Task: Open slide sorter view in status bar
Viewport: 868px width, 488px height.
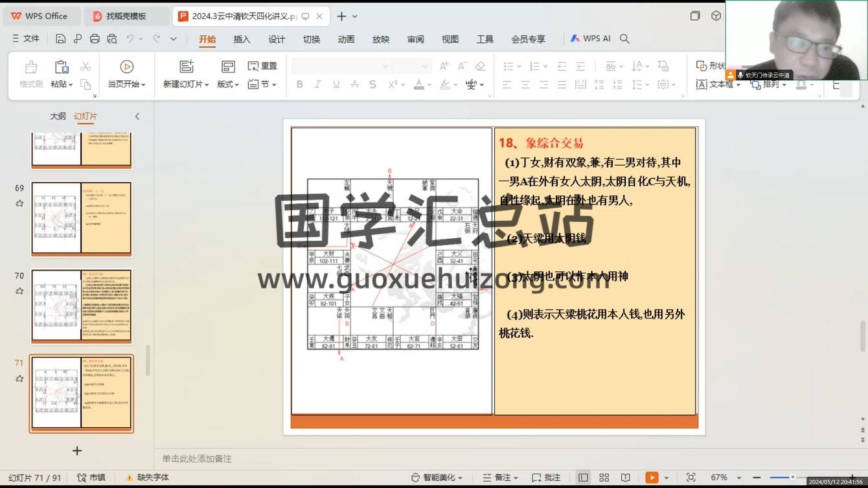Action: (x=604, y=478)
